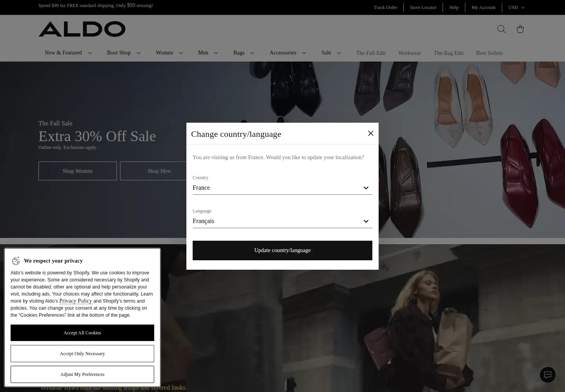
Task: Expand the USD currency selector
Action: pos(516,7)
